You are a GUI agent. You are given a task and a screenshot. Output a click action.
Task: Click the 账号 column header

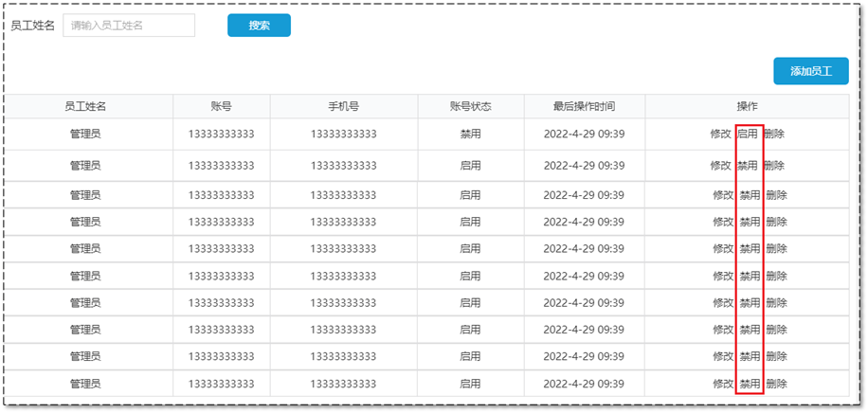[x=221, y=106]
